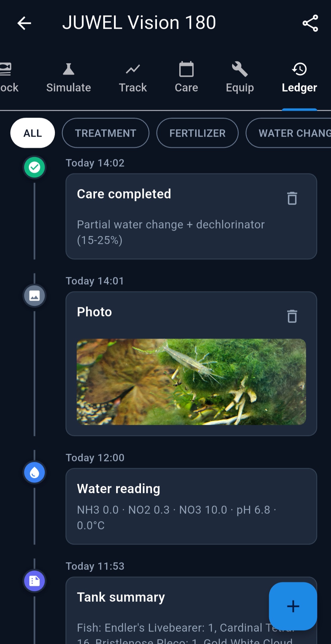The height and width of the screenshot is (644, 331).
Task: Delete the Care completed entry
Action: point(292,198)
